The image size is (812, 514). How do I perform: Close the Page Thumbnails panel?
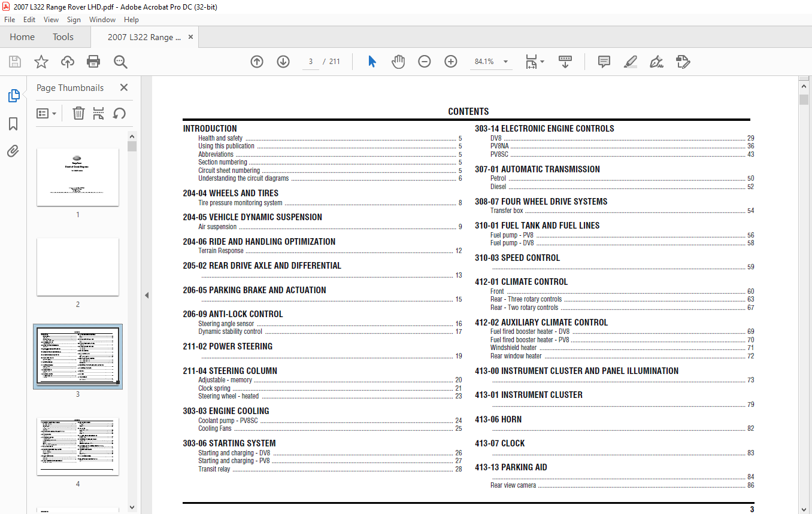tap(124, 87)
